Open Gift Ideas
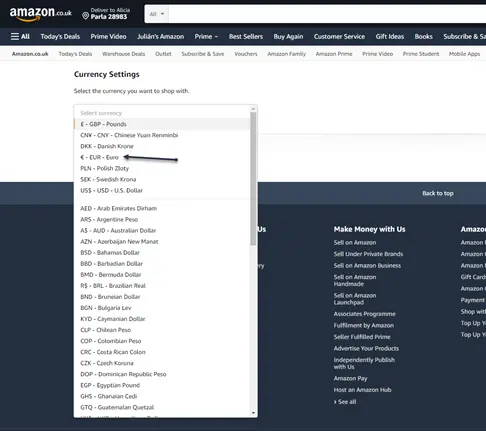The image size is (486, 431). click(x=390, y=36)
